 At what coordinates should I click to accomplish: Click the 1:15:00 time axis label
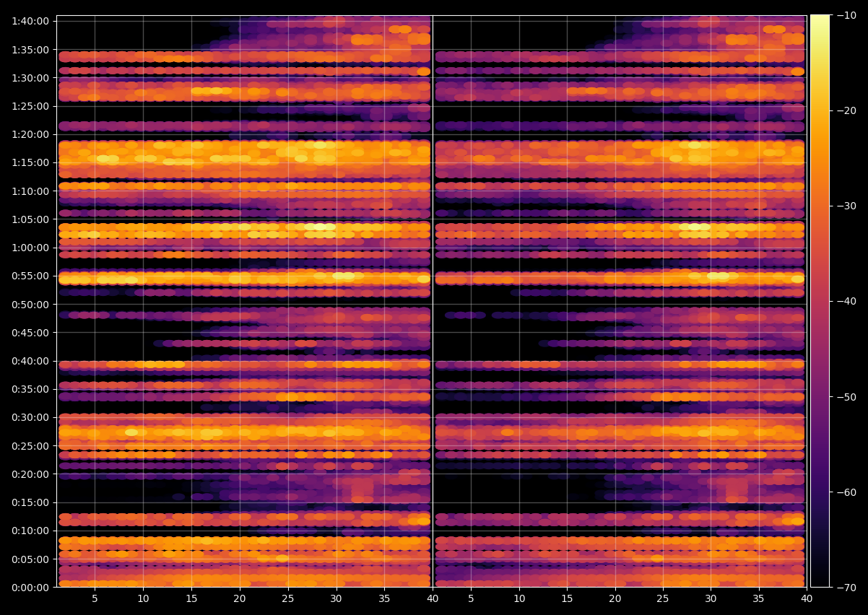(30, 162)
